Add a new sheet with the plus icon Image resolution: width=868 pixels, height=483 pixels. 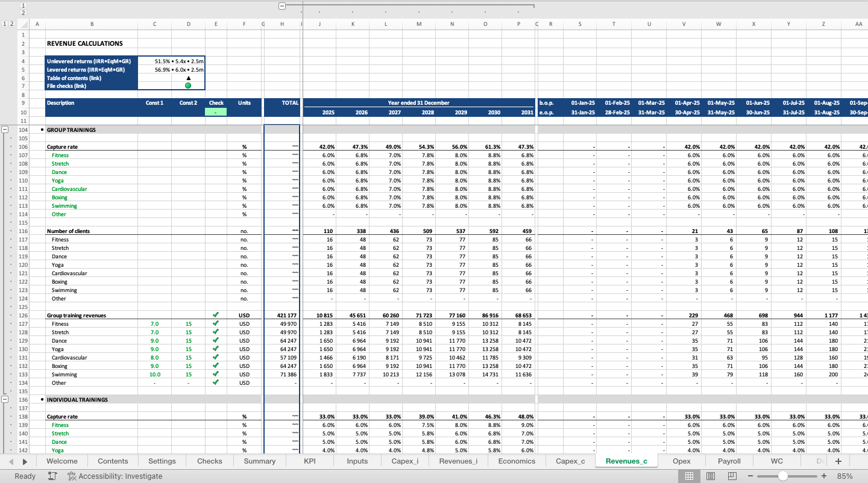[838, 461]
